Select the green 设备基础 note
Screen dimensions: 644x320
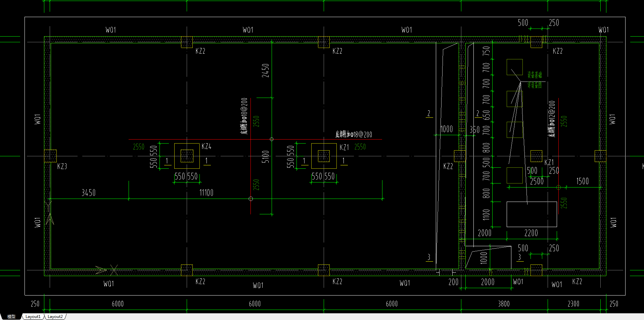pyautogui.click(x=535, y=75)
